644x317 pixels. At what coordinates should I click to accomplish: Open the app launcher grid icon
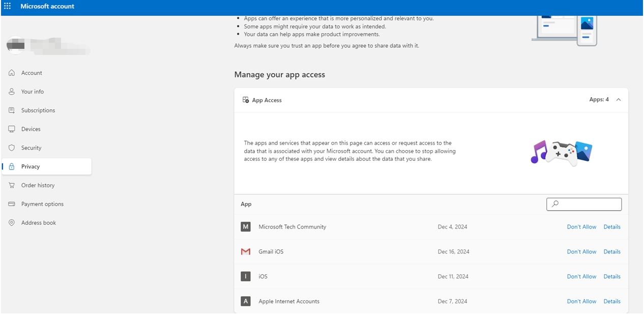(x=7, y=6)
